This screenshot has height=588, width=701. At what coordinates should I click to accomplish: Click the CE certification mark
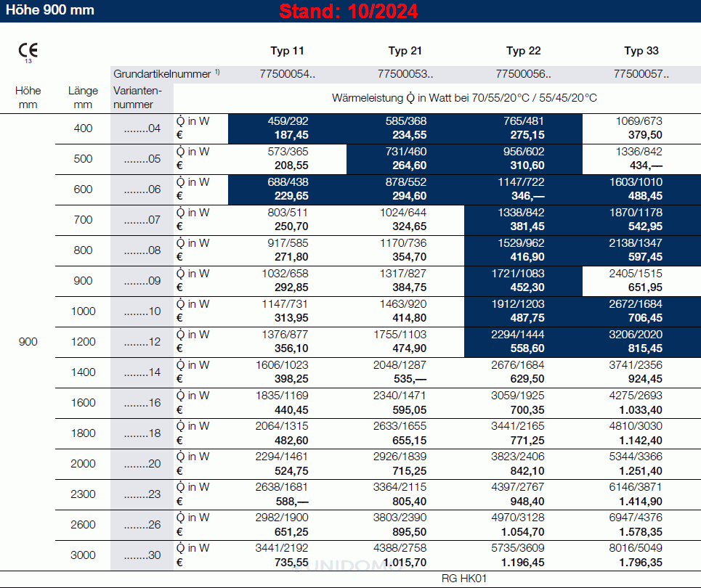click(28, 51)
